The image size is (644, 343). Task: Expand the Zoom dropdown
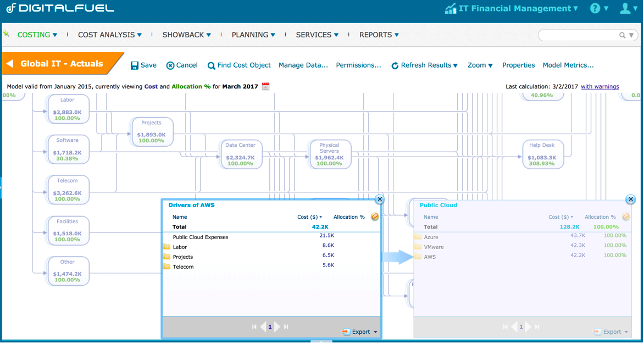pos(480,65)
